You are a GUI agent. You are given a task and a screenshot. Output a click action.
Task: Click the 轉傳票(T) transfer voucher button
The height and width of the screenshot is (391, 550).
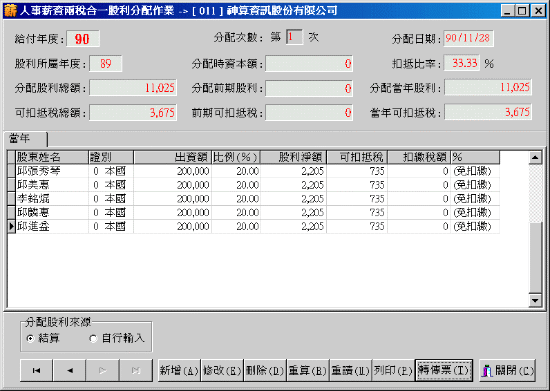click(x=444, y=370)
